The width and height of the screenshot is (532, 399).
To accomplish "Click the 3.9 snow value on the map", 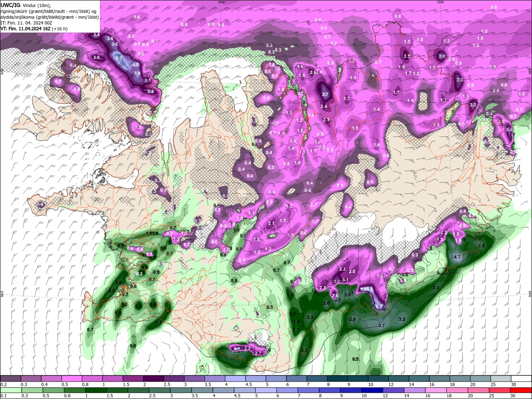I will point(137,73).
